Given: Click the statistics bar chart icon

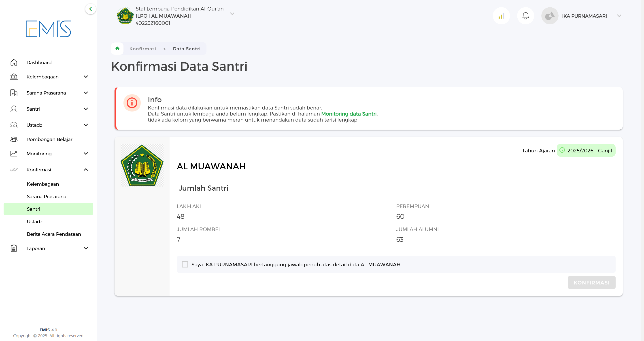Looking at the screenshot, I should coord(501,16).
